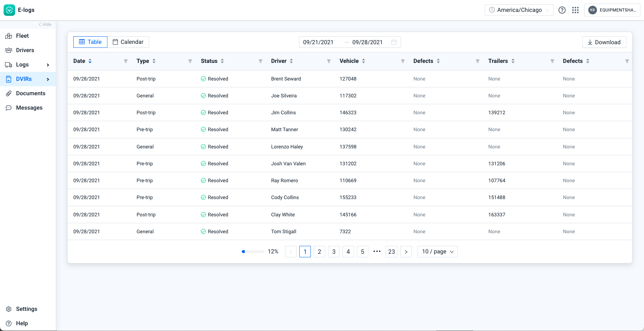Click vehicle number 155233
Screen dimensions: 644x331
pos(348,197)
